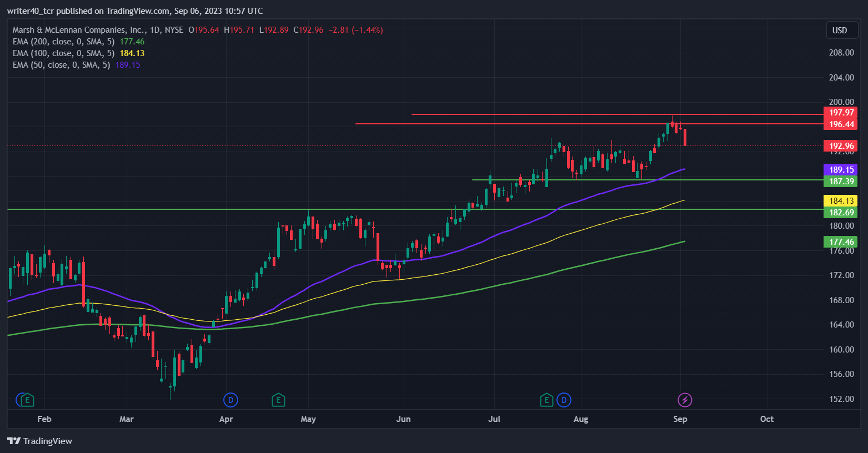The image size is (868, 453).
Task: Click the 164.00 price axis value
Action: coord(841,325)
